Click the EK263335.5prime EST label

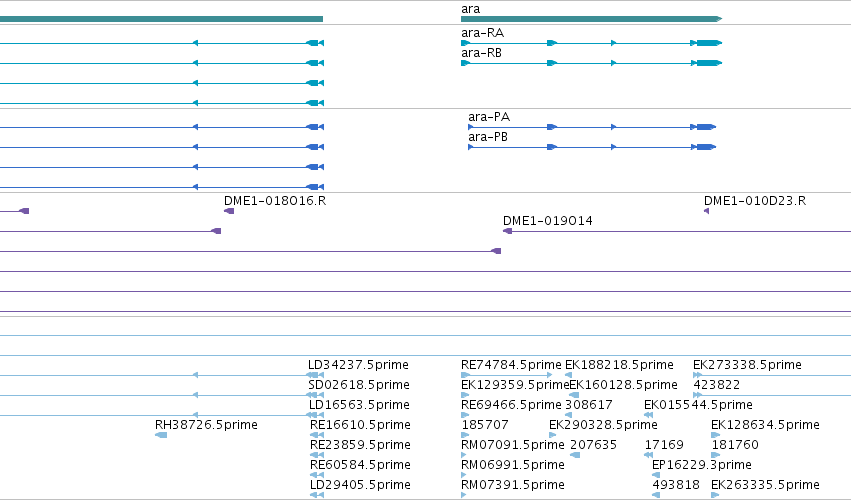[x=765, y=485]
